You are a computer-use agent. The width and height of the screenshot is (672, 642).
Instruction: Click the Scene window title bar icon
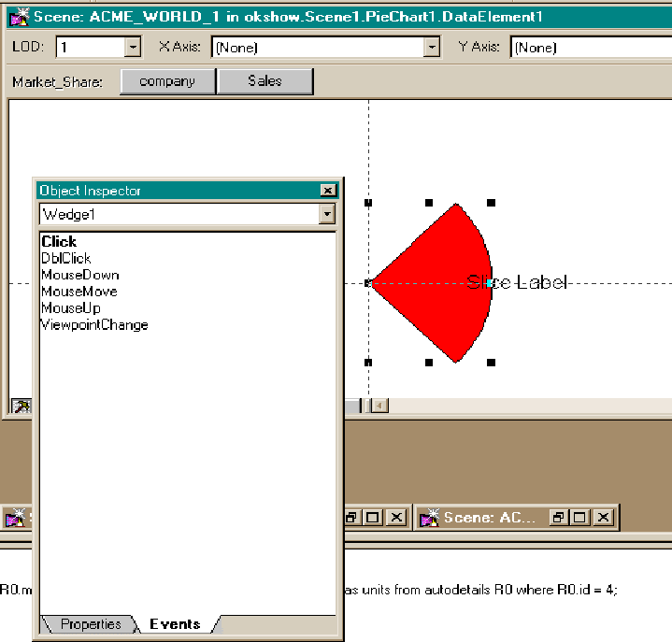(x=19, y=16)
